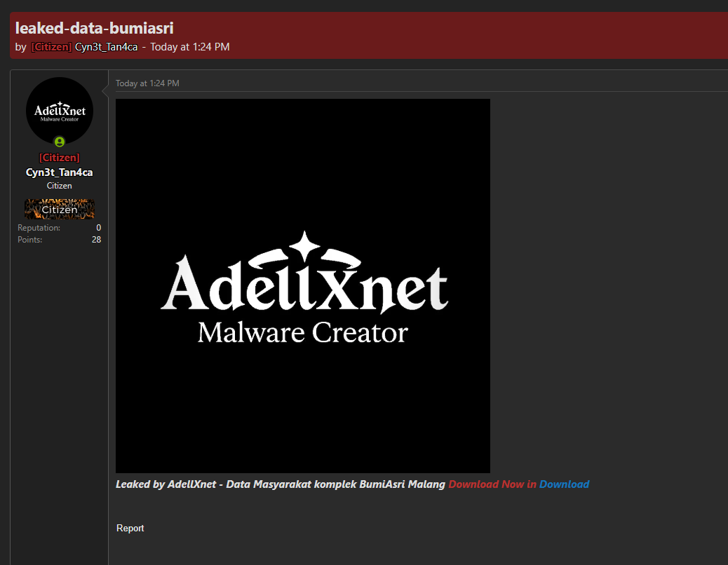Click the Points value 28
Image resolution: width=728 pixels, height=565 pixels.
[x=96, y=240]
